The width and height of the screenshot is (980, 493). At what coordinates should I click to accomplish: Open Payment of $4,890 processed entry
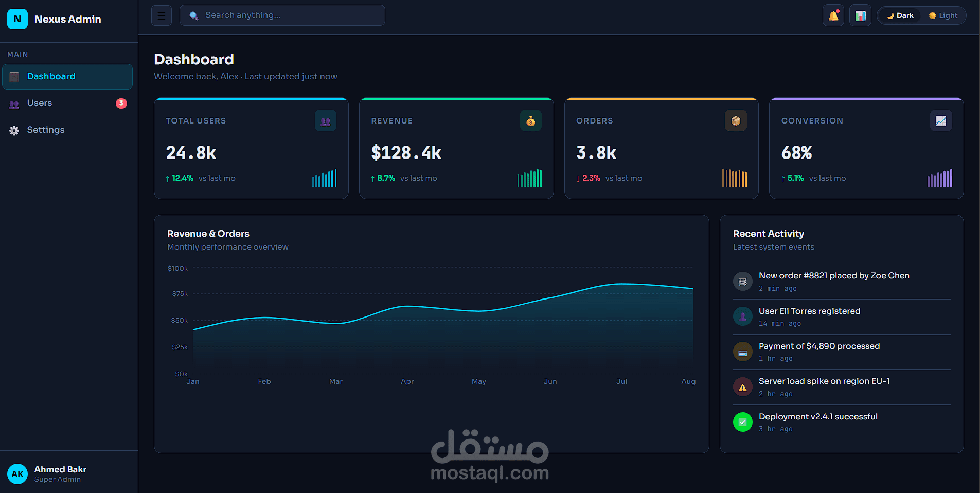842,352
